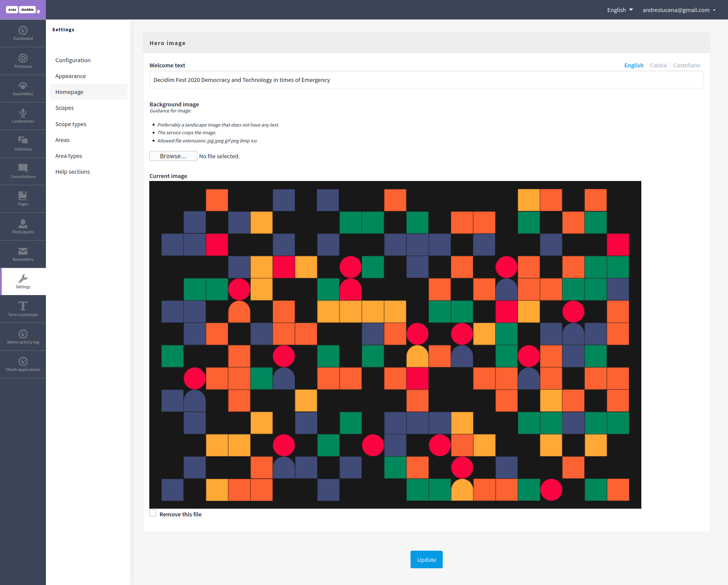Click the 'No file selected.' label
The image size is (728, 585).
coord(219,156)
